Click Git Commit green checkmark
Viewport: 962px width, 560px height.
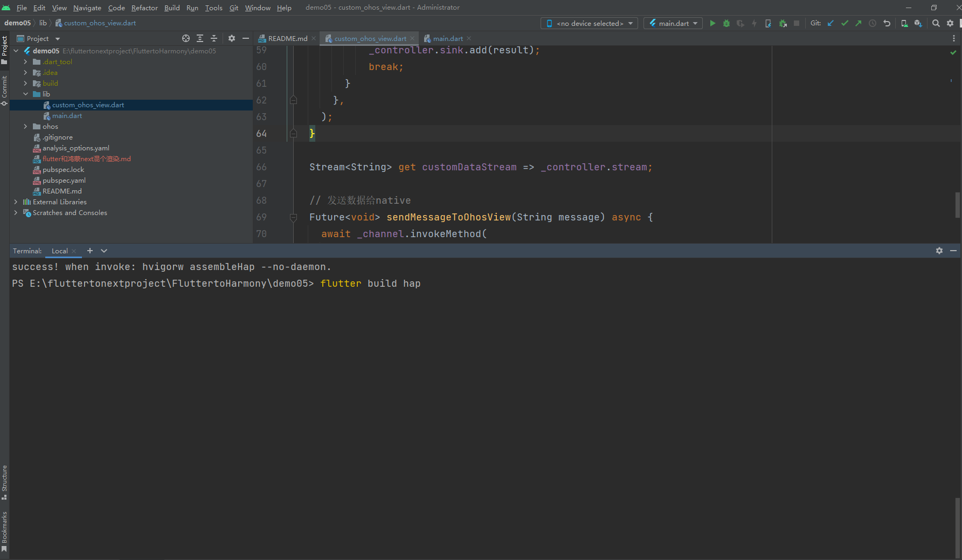845,23
